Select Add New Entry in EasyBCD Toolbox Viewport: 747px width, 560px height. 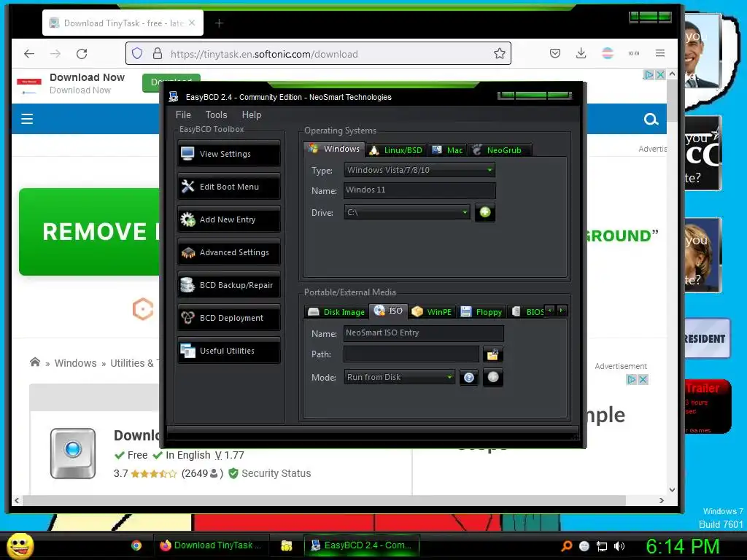click(228, 219)
